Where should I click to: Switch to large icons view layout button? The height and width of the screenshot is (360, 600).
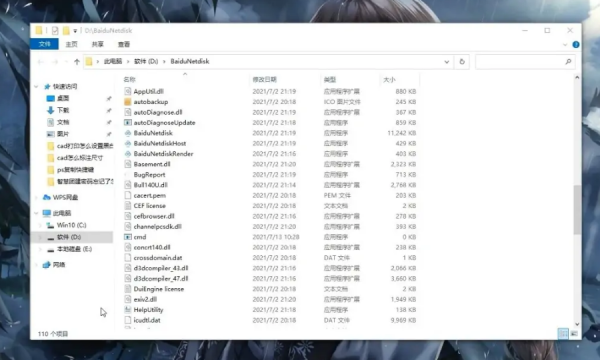[x=574, y=334]
